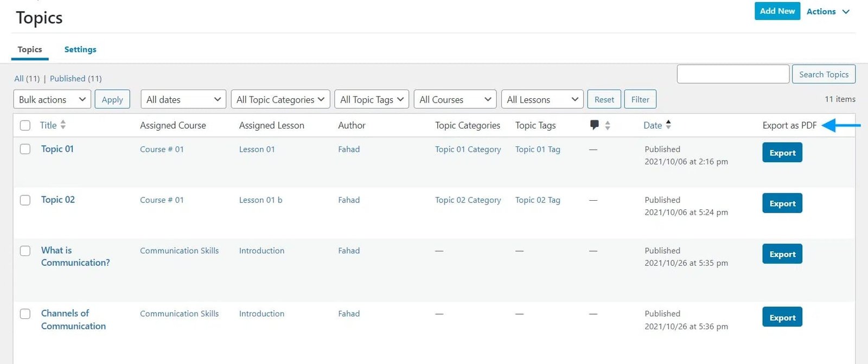Open the Topic 02 Tag link
Viewport: 868px width, 364px height.
point(538,200)
